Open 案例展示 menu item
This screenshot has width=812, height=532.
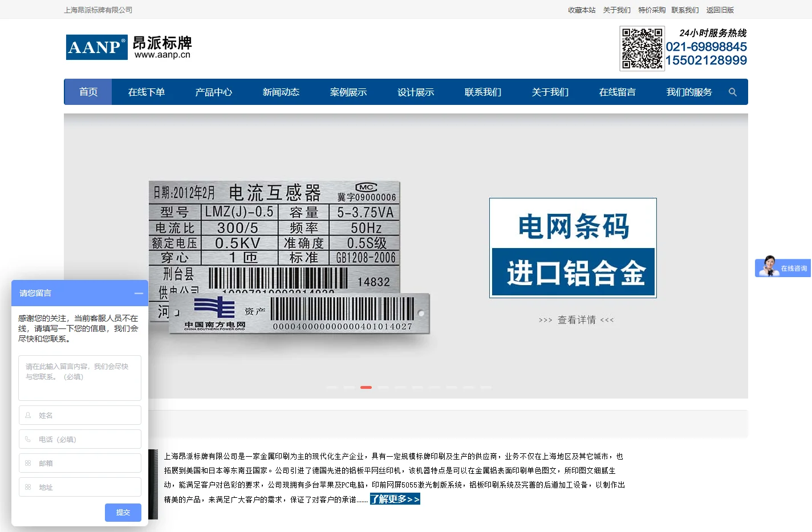(x=348, y=92)
